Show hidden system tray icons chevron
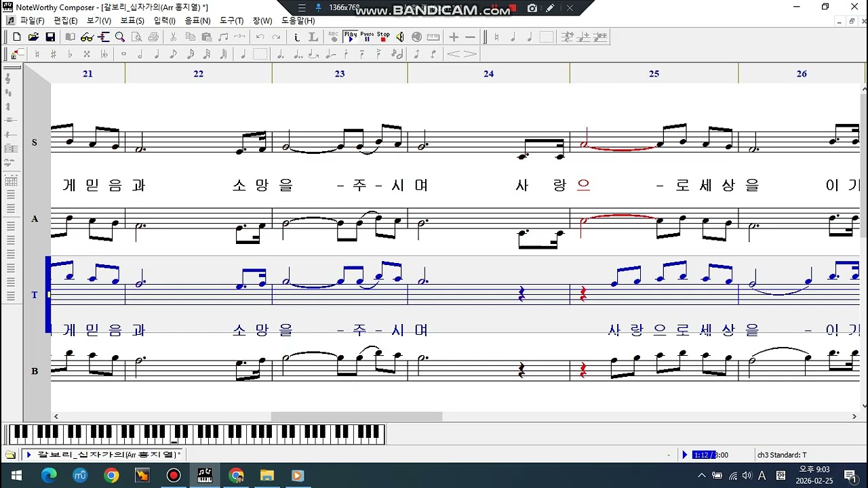 (x=702, y=476)
